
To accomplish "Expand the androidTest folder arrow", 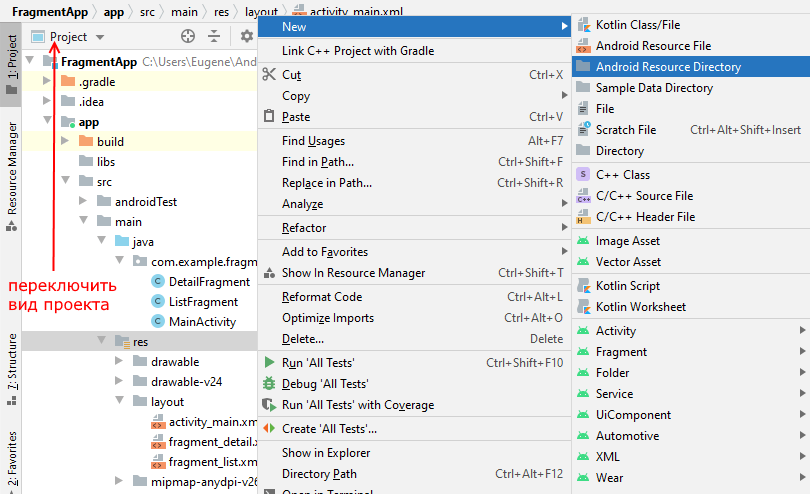I will tap(84, 202).
